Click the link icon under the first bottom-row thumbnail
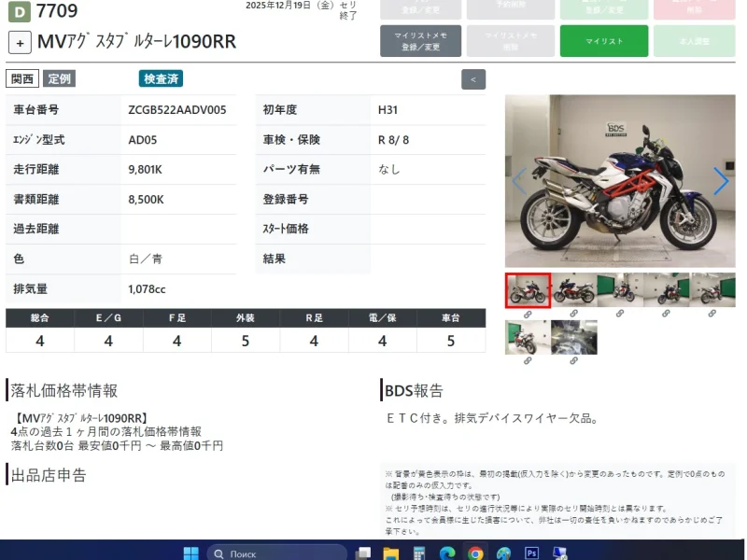This screenshot has width=747, height=560. pyautogui.click(x=528, y=361)
